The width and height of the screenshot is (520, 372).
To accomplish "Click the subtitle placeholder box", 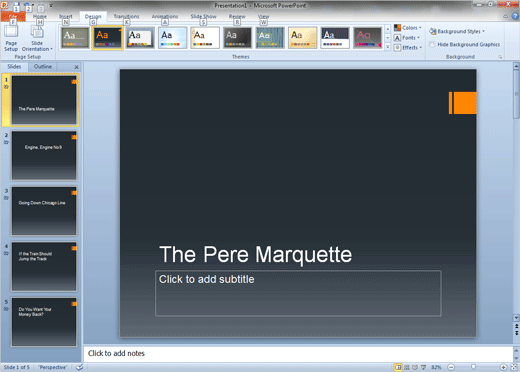I will tap(298, 293).
